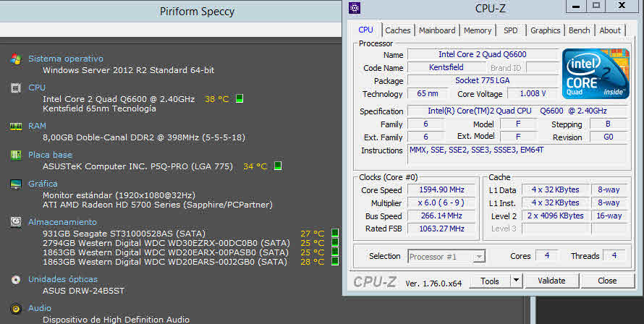Minimize the CPU-Z window
The image size is (644, 324).
(576, 7)
